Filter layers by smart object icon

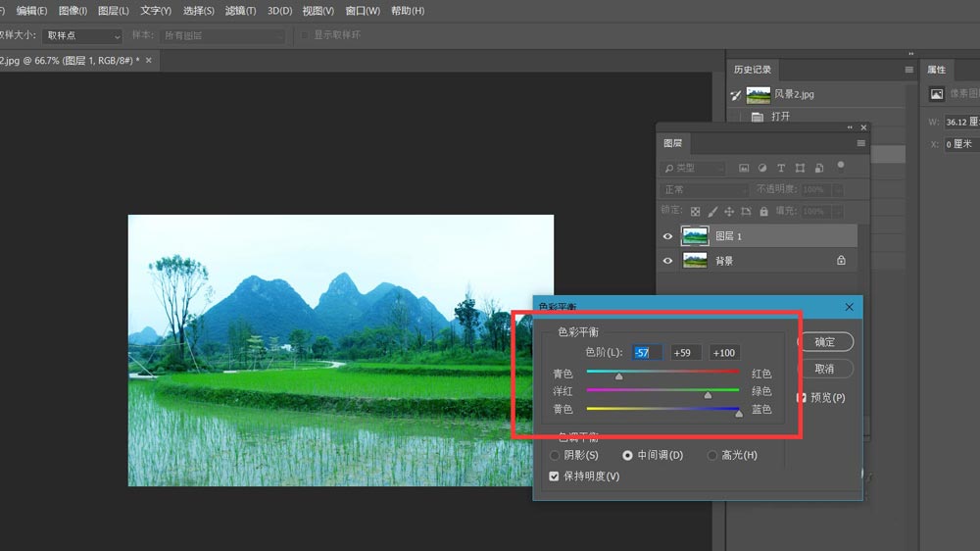(819, 168)
